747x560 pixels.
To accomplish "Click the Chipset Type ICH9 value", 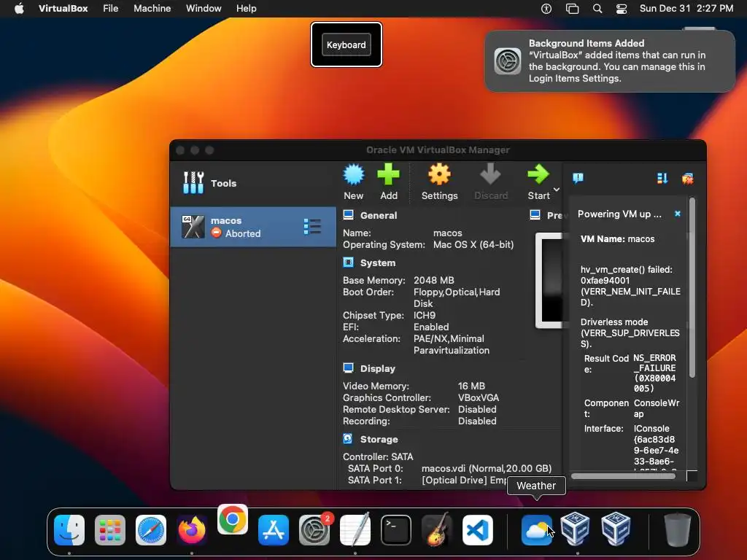I will coord(425,315).
